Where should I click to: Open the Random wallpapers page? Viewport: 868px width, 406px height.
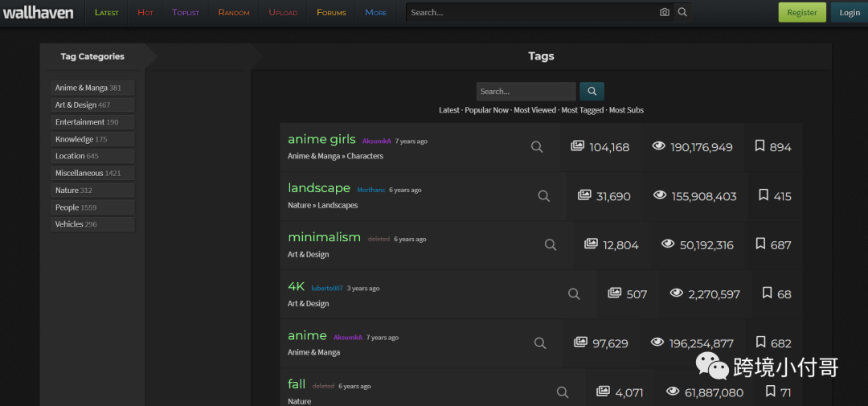point(234,12)
